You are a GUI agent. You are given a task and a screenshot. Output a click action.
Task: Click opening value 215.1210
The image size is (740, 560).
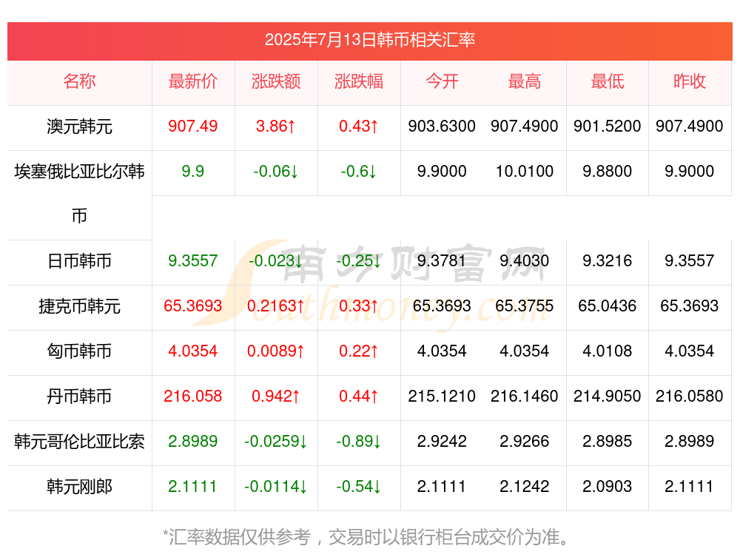pos(442,397)
